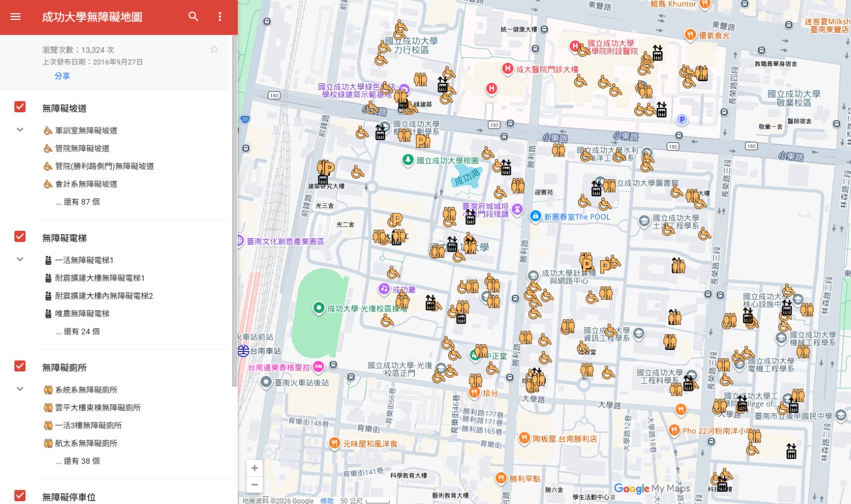Select 軍訓室無障礙坡道 in the layer list
This screenshot has height=504, width=851.
click(86, 130)
